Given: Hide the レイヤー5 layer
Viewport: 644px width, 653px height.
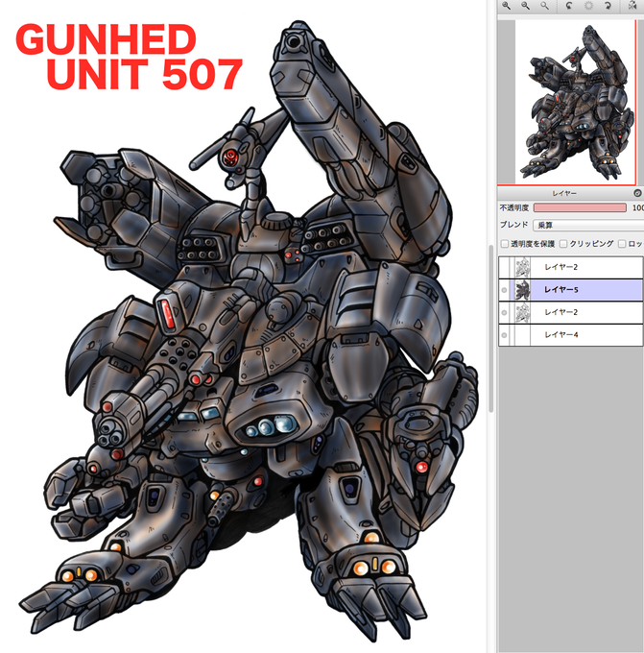Looking at the screenshot, I should pos(504,290).
